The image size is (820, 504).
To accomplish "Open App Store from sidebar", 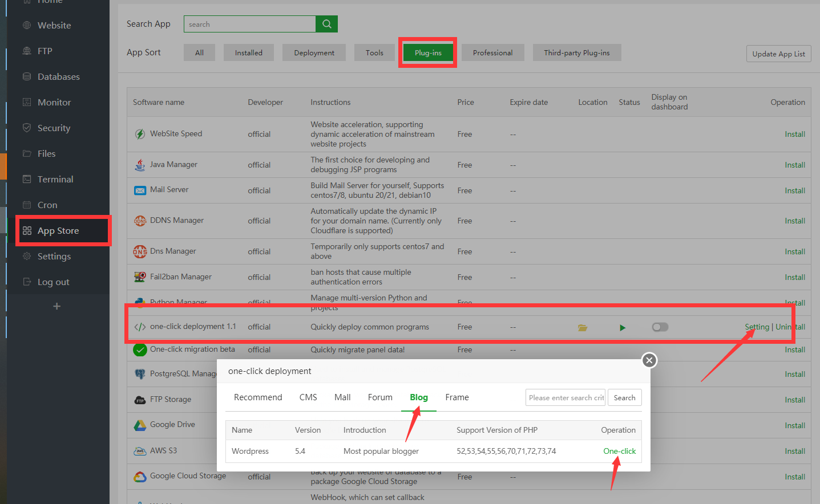I will [58, 231].
